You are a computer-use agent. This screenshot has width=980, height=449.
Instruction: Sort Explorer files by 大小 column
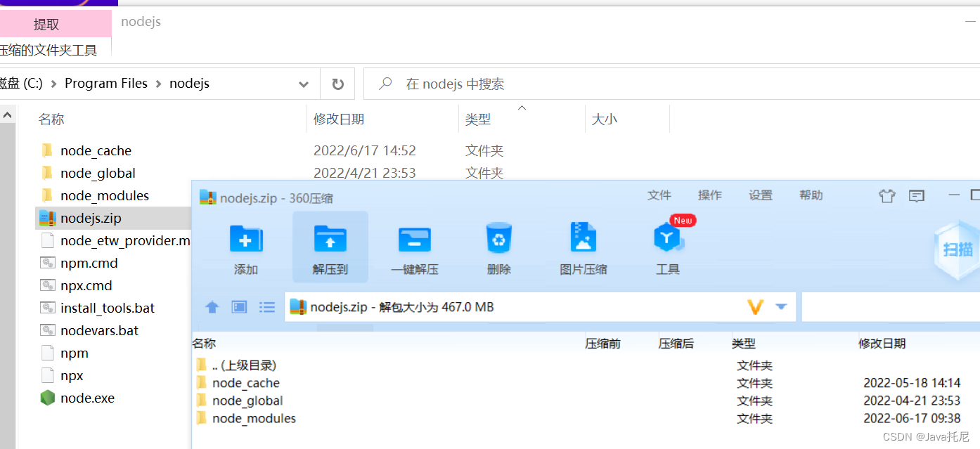pyautogui.click(x=605, y=119)
